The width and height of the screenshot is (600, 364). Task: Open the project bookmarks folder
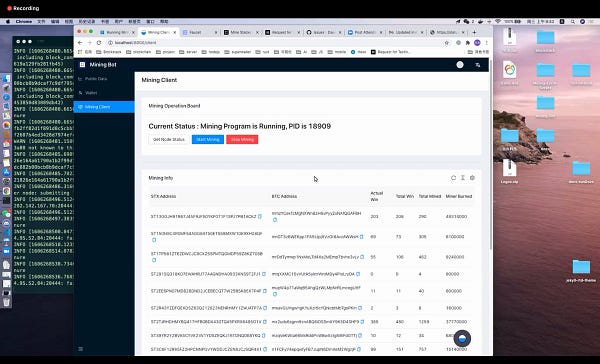pyautogui.click(x=165, y=52)
